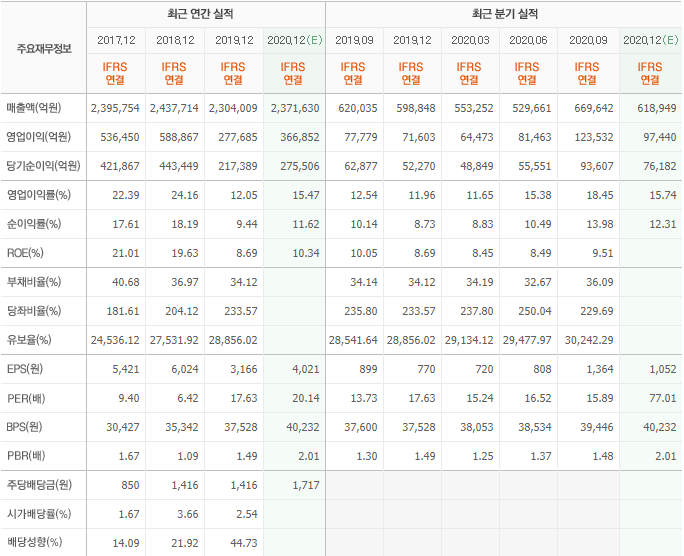Viewport: 684px width, 556px height.
Task: Click the PER value 9.40
Action: (x=129, y=398)
